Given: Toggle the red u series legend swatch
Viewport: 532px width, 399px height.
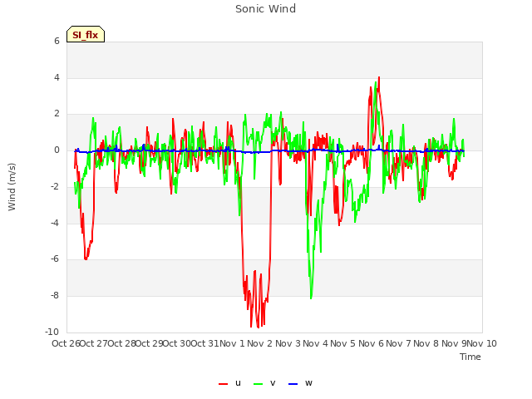Looking at the screenshot, I should (x=223, y=384).
